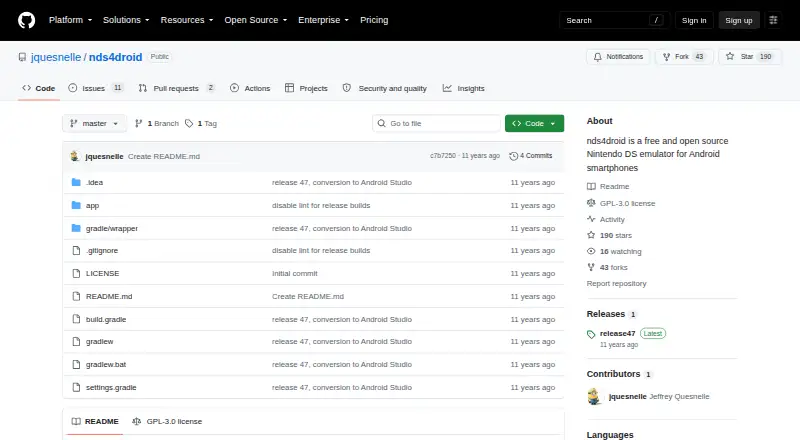View the 1 Tag link

(201, 124)
